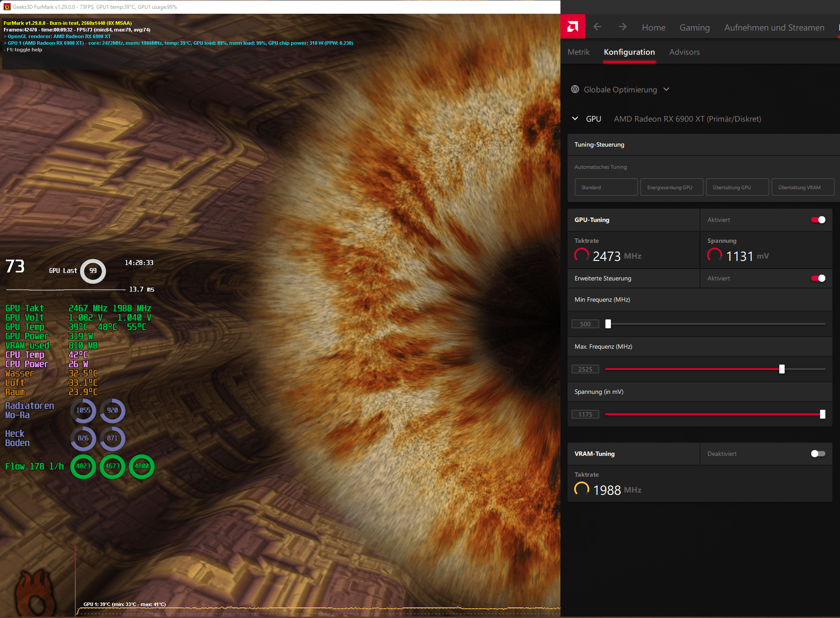This screenshot has height=618, width=840.
Task: Click the AMD Radeon RX 6900 XT label
Action: [687, 119]
